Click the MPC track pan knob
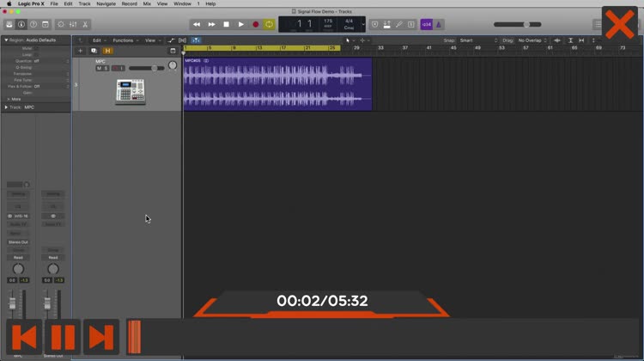This screenshot has height=361, width=644. pyautogui.click(x=173, y=65)
